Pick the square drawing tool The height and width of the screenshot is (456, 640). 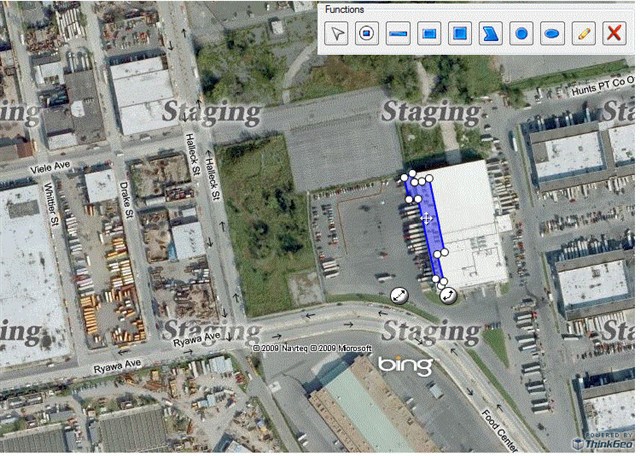(x=460, y=33)
